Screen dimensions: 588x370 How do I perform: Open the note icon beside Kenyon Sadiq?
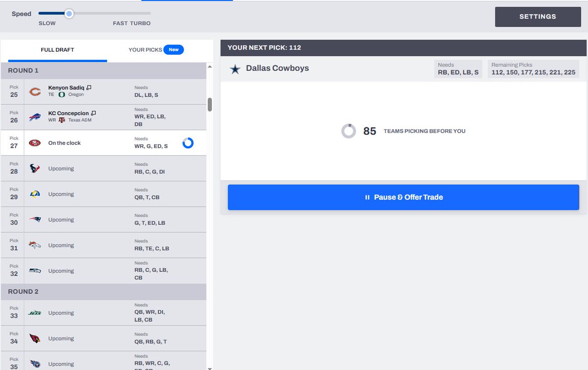click(x=89, y=88)
